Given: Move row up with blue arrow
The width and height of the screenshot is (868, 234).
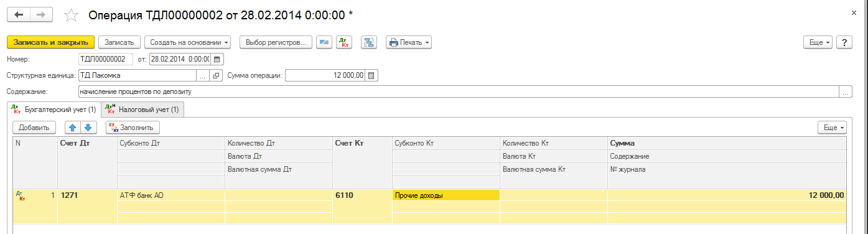Looking at the screenshot, I should coord(72,127).
